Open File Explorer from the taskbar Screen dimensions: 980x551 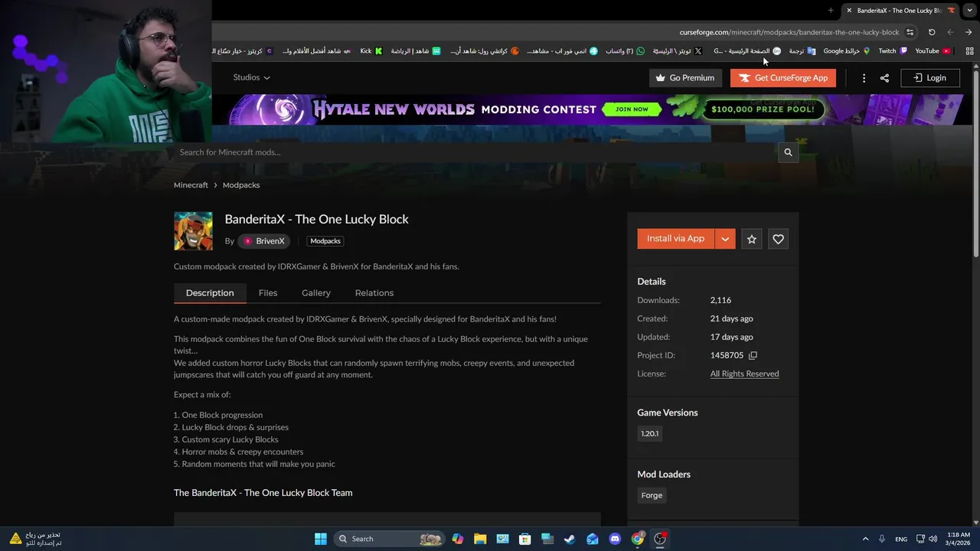click(x=480, y=539)
